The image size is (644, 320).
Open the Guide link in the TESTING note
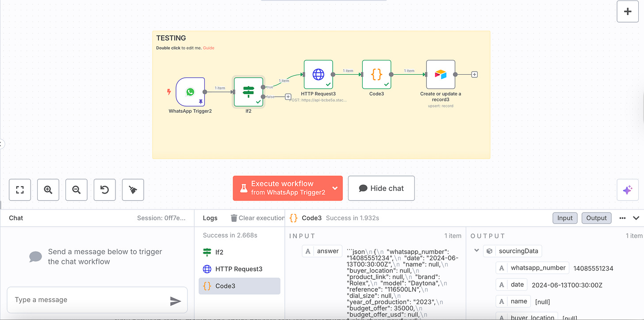[x=209, y=48]
